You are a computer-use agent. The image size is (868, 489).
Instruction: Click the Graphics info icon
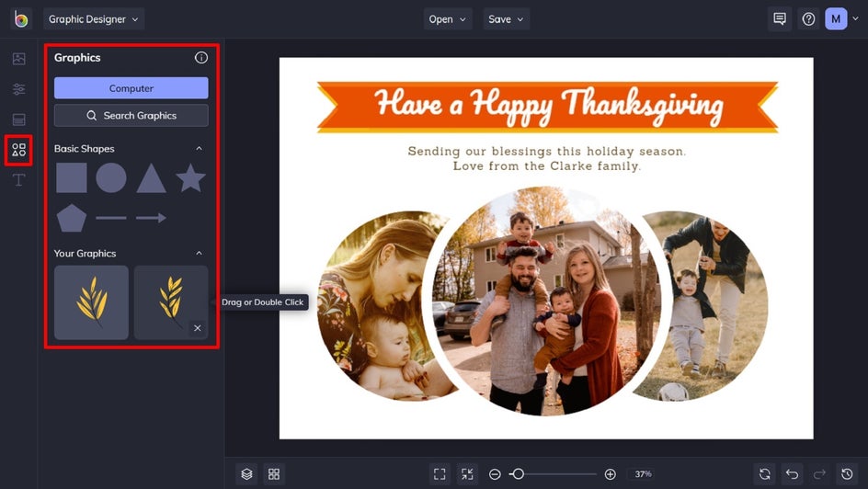click(201, 58)
